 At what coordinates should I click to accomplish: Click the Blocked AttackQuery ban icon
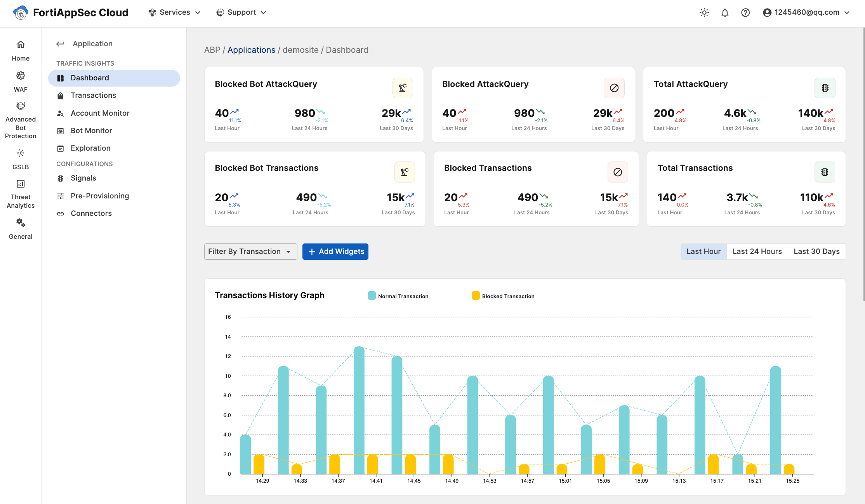click(614, 88)
